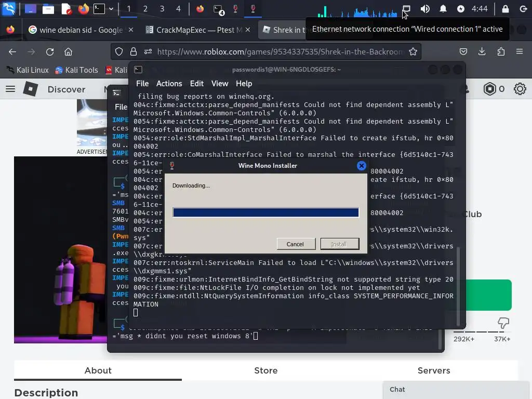Screen dimensions: 532x399
Task: Bookmark this page with star icon
Action: click(413, 51)
